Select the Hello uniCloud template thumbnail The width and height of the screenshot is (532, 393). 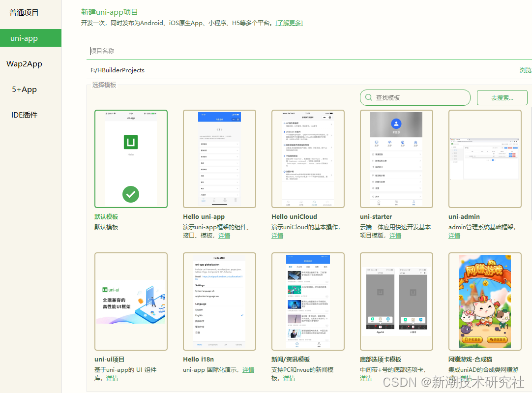pos(308,159)
